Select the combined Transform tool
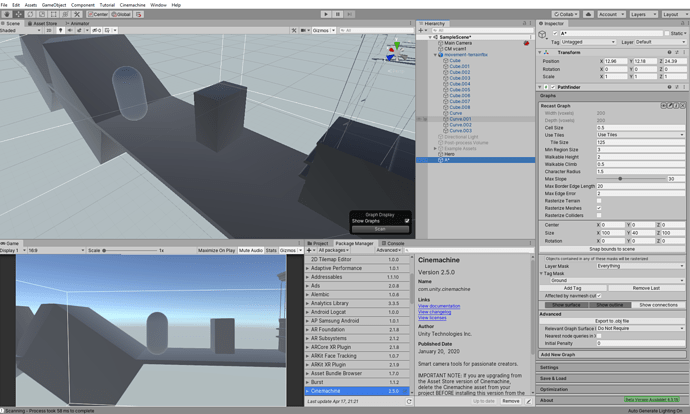This screenshot has height=414, width=690. point(65,14)
